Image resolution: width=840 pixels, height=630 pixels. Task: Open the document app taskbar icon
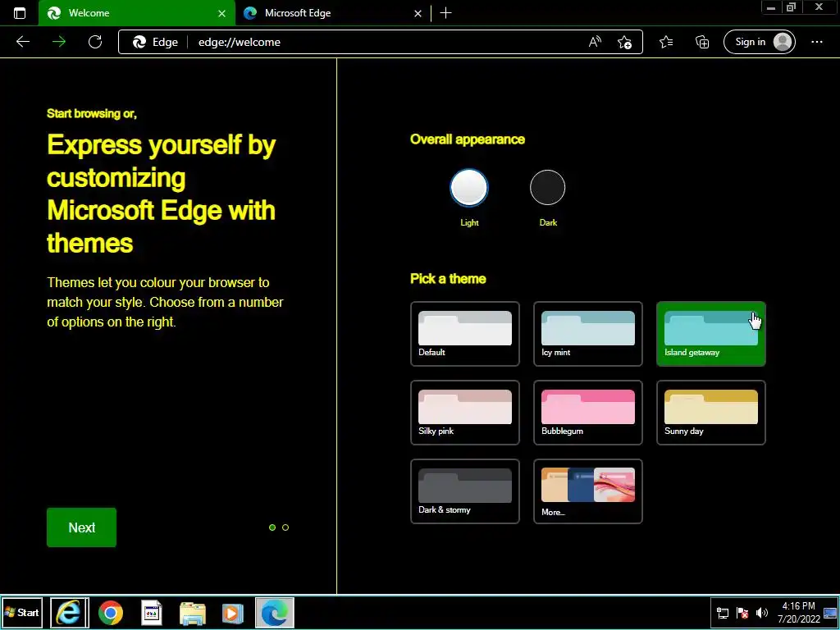[x=152, y=612]
